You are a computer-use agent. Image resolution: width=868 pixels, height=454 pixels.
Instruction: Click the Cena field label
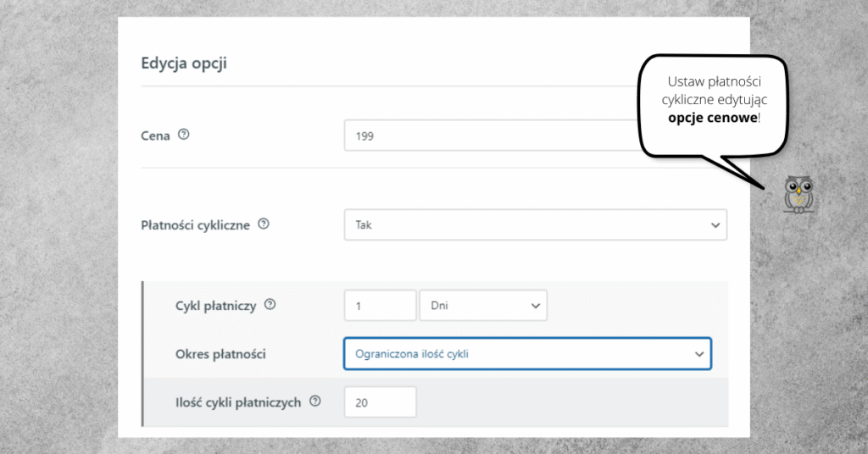pos(155,136)
